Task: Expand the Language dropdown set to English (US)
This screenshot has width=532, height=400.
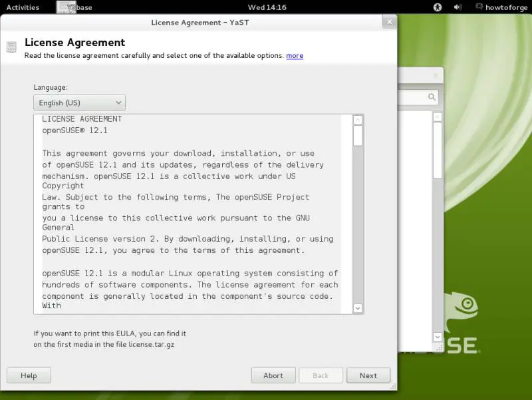Action: pyautogui.click(x=79, y=102)
